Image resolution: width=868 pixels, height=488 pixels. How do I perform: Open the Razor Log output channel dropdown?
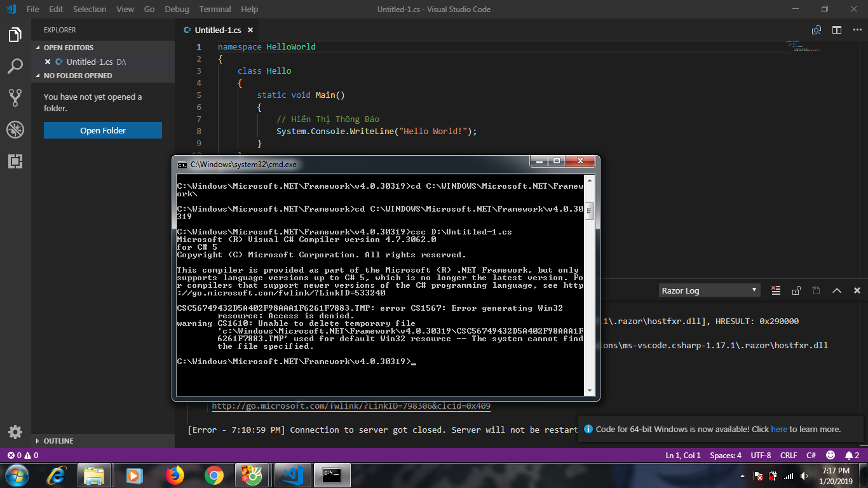(709, 290)
